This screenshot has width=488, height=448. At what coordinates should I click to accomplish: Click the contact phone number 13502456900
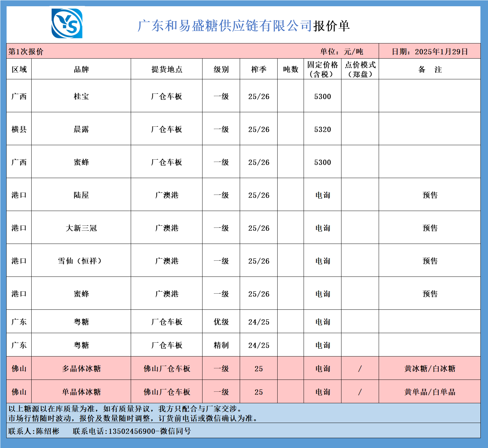[132, 431]
